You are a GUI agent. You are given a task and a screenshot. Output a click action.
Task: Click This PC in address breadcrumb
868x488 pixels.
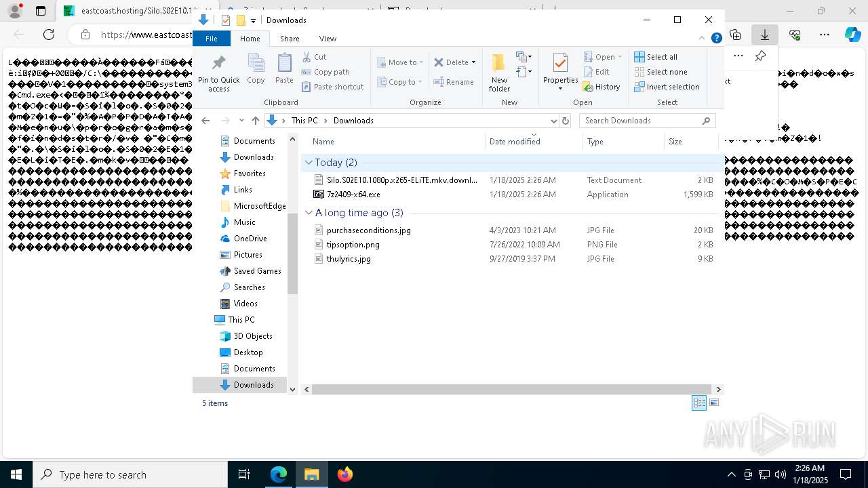pyautogui.click(x=304, y=121)
